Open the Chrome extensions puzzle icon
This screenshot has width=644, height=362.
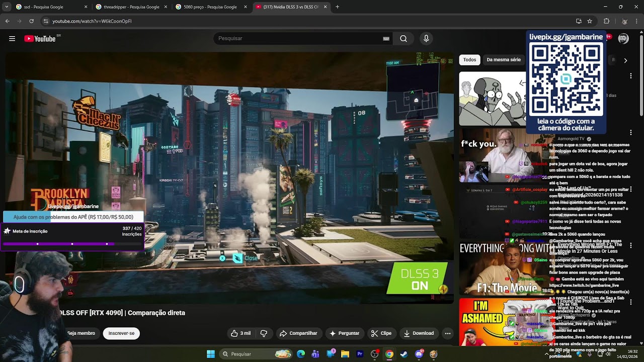click(606, 21)
